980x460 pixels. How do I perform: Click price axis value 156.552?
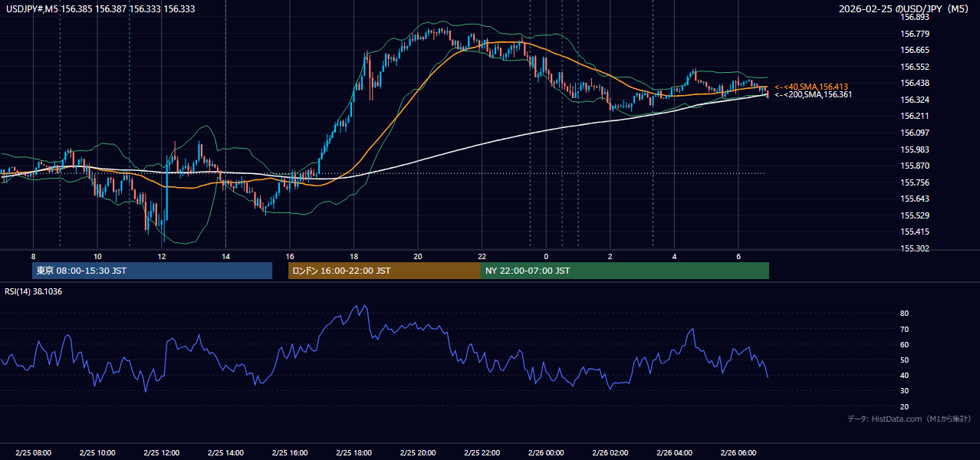(x=915, y=67)
